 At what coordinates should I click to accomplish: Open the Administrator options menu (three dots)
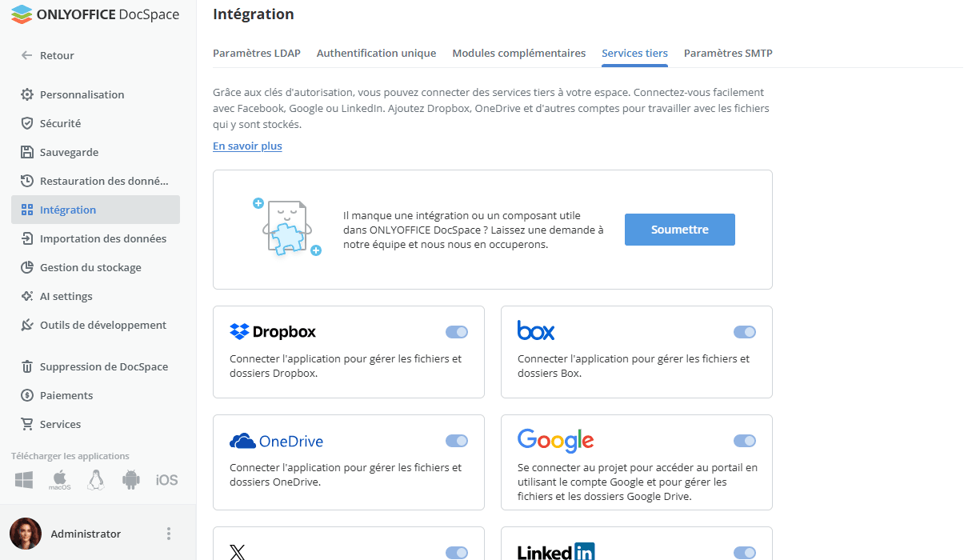tap(168, 534)
